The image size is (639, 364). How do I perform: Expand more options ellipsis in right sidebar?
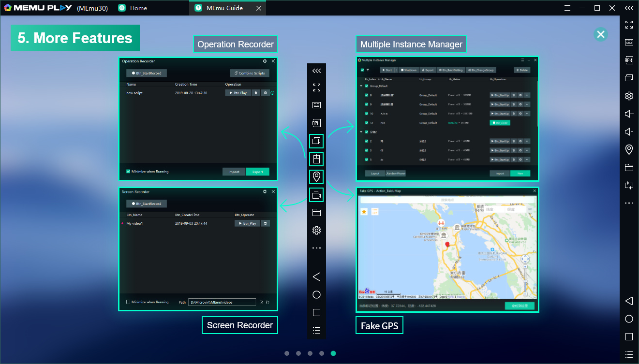(x=629, y=203)
